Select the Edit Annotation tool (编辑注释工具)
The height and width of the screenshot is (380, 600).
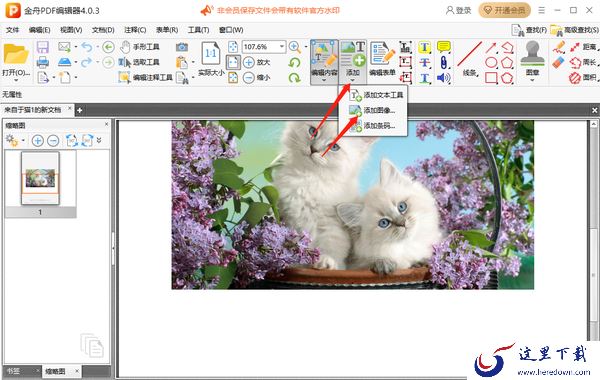point(145,78)
